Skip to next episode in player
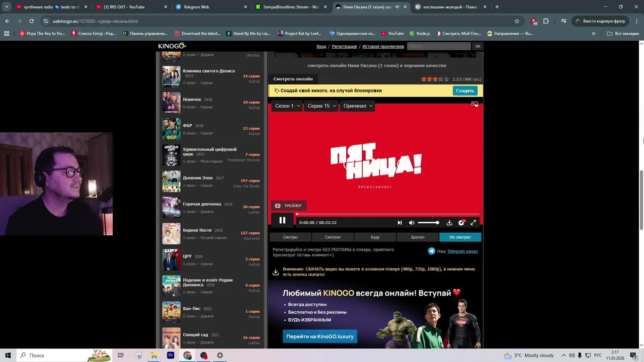Image resolution: width=644 pixels, height=362 pixels. pos(399,223)
